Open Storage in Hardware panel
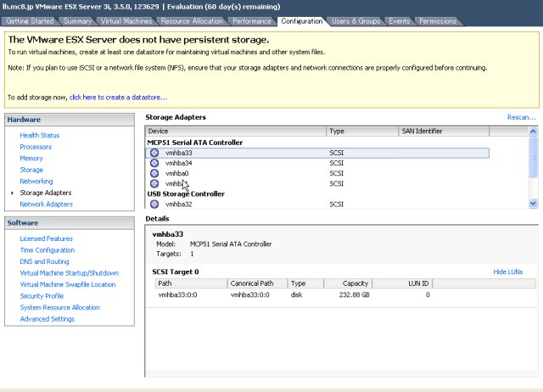This screenshot has height=392, width=543. (x=31, y=170)
